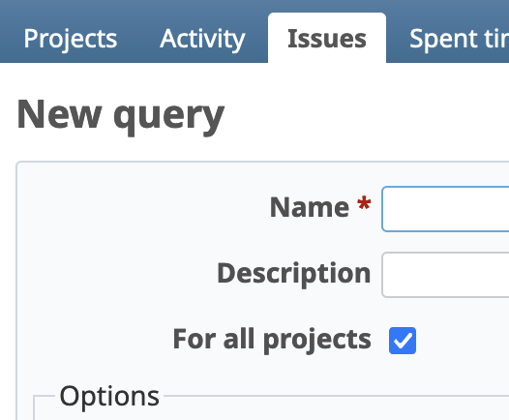Click the Name field label

click(x=309, y=207)
